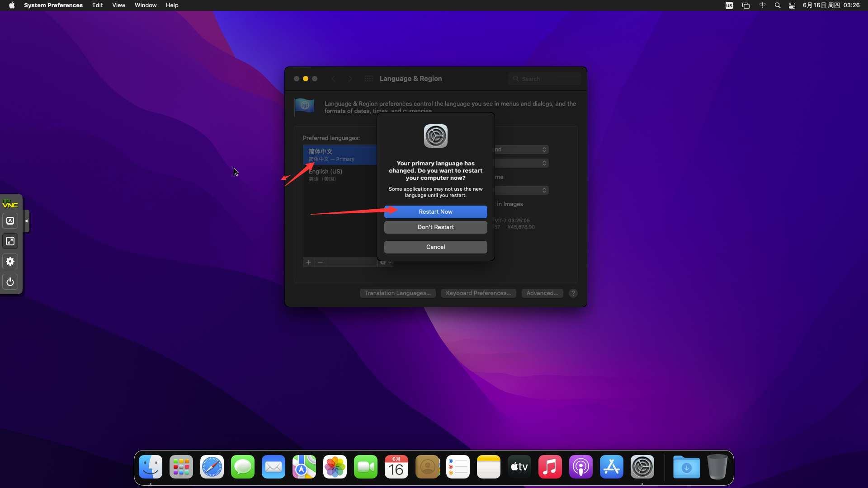Open Launchpad from the Dock
The width and height of the screenshot is (868, 488).
[x=181, y=467]
